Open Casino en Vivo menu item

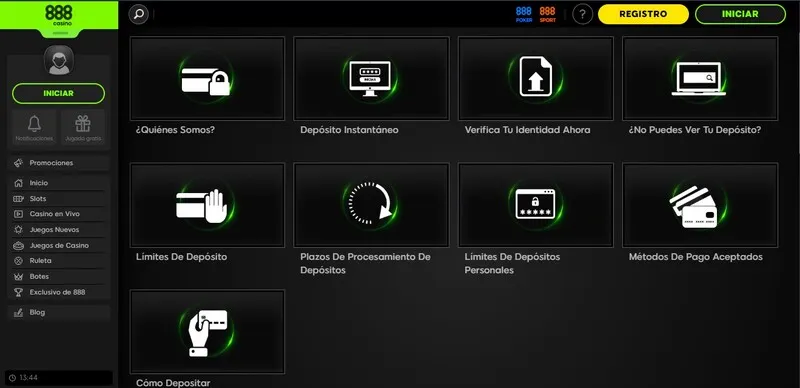point(59,214)
